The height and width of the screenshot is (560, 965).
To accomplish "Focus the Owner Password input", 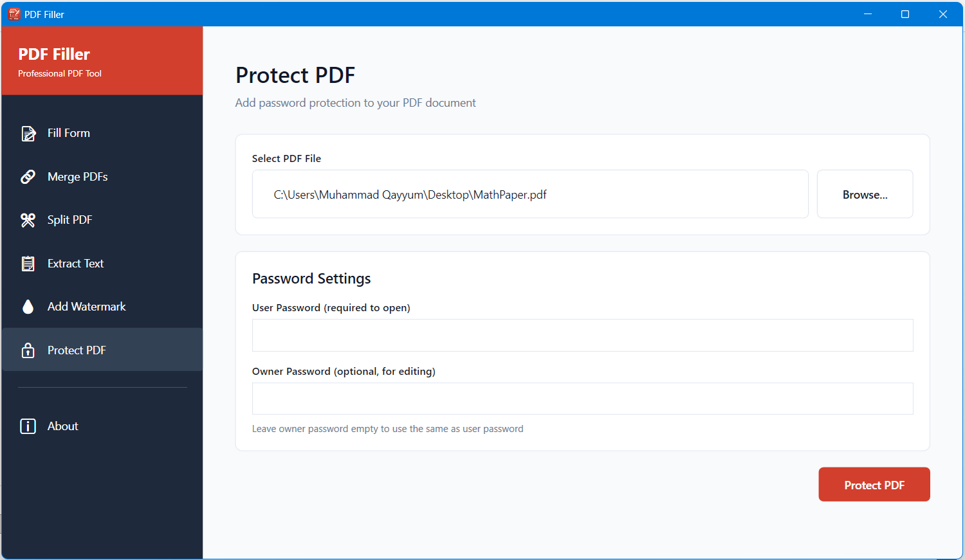I will pyautogui.click(x=582, y=399).
